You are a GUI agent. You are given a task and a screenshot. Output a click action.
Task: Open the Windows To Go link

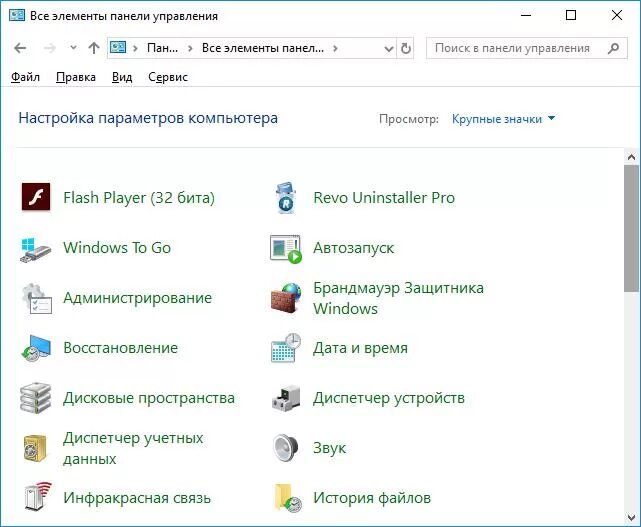pos(117,248)
